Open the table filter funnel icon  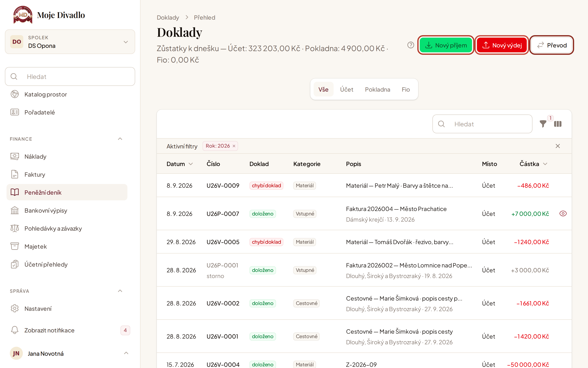pyautogui.click(x=543, y=124)
